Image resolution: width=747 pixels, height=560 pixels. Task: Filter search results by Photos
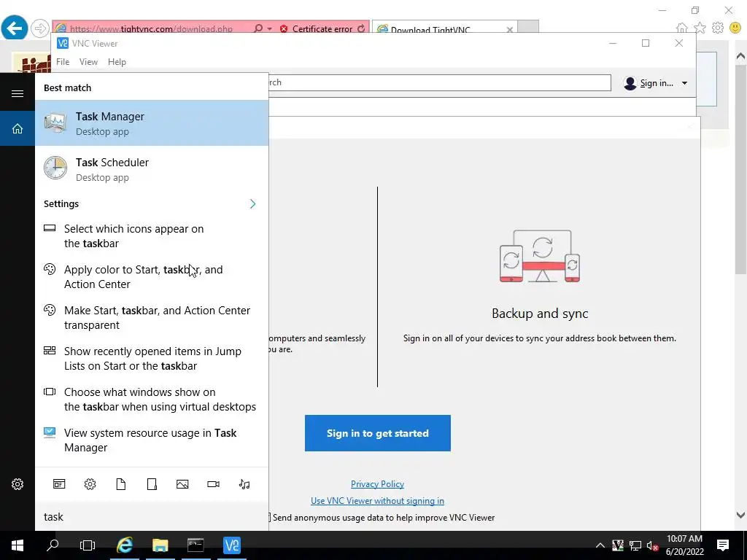[182, 484]
